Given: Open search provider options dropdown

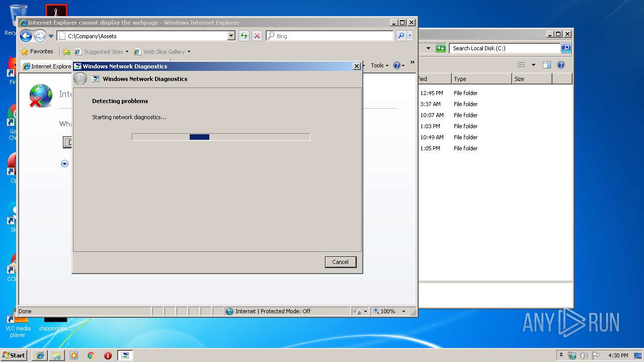Looking at the screenshot, I should tap(410, 36).
